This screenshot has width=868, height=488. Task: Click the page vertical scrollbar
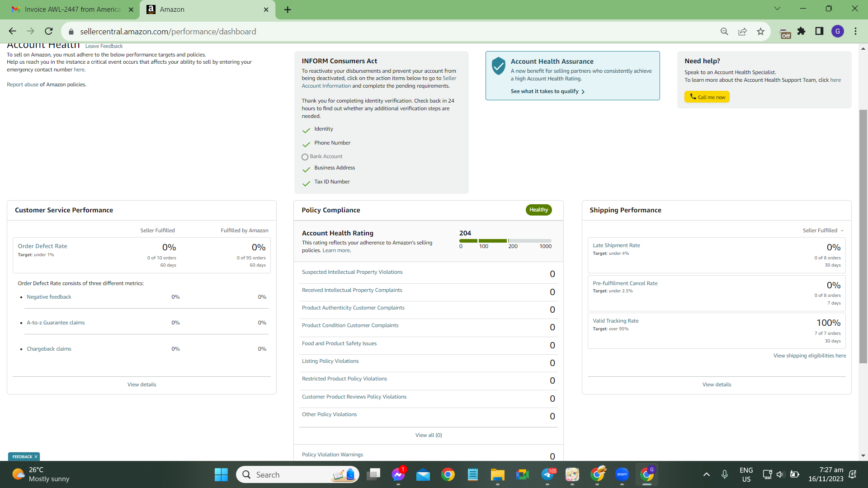(x=863, y=236)
